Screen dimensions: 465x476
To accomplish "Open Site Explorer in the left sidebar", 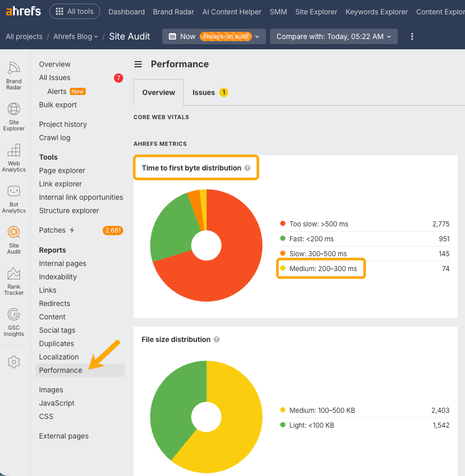I will 14,117.
